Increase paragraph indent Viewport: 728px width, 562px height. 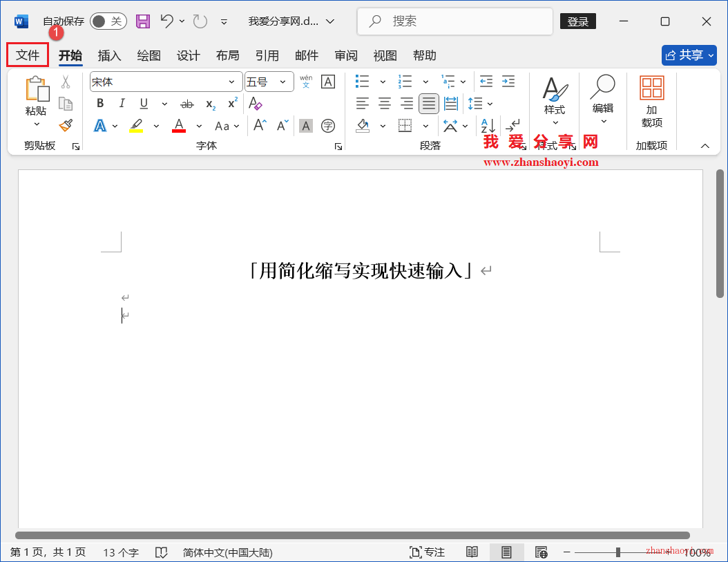pyautogui.click(x=508, y=82)
